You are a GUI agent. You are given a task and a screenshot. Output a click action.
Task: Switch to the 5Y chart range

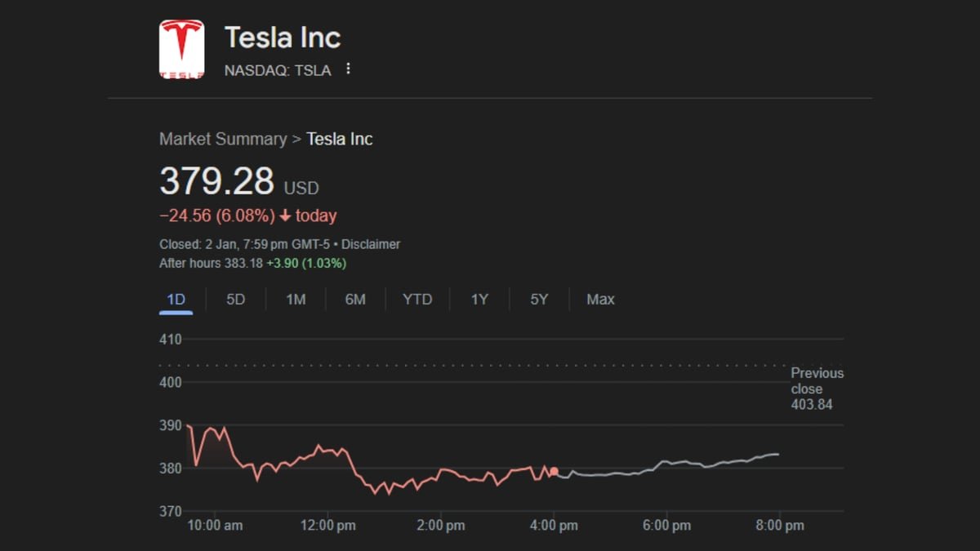pos(539,300)
